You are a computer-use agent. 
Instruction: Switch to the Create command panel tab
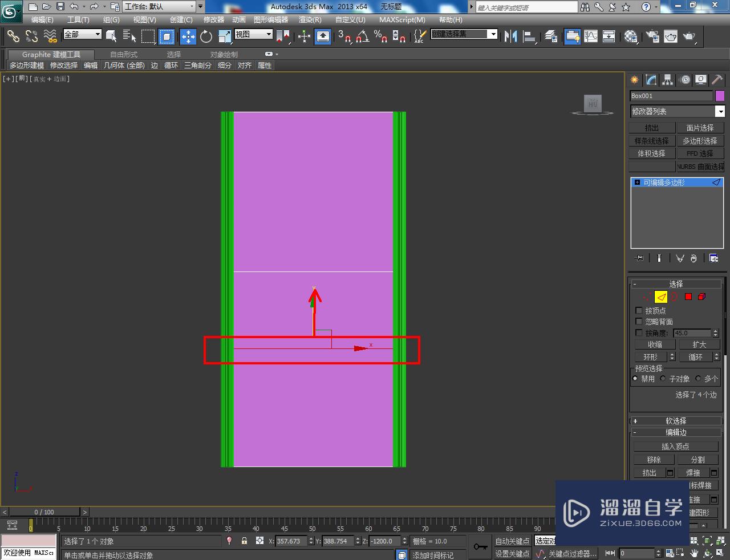point(635,80)
